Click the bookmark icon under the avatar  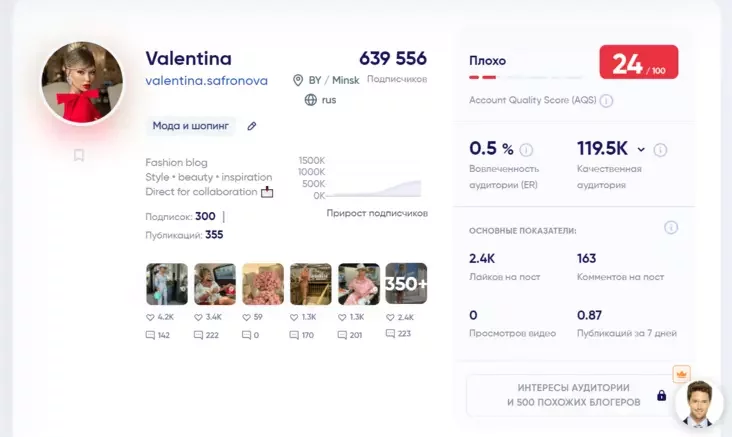point(79,155)
